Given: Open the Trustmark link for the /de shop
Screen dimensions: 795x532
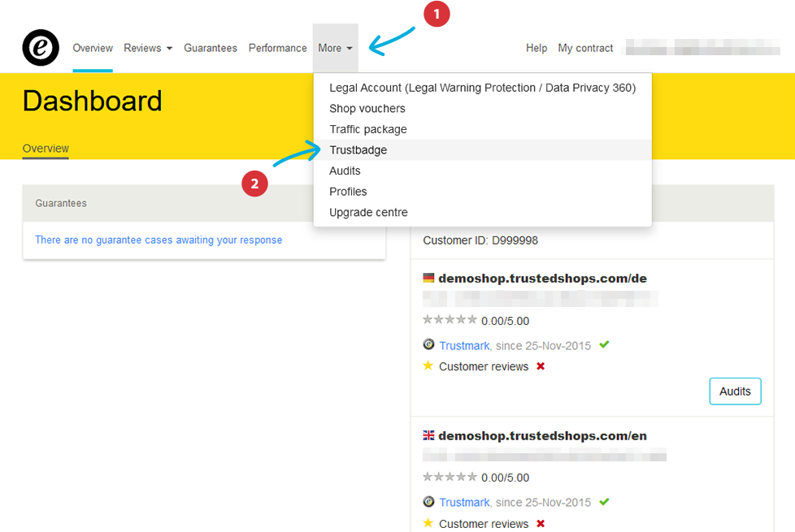Looking at the screenshot, I should click(464, 346).
